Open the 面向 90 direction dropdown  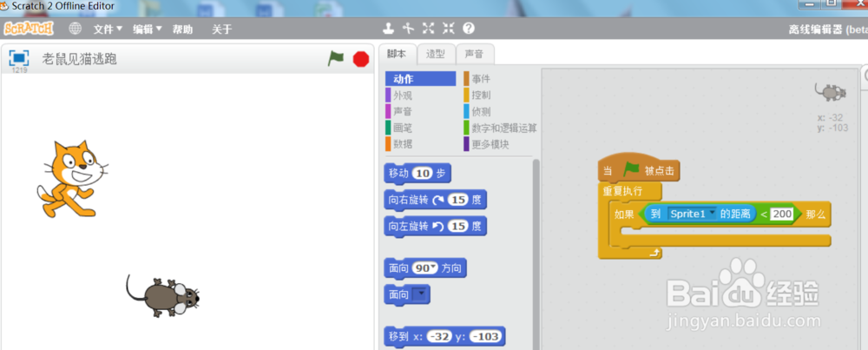pyautogui.click(x=433, y=268)
